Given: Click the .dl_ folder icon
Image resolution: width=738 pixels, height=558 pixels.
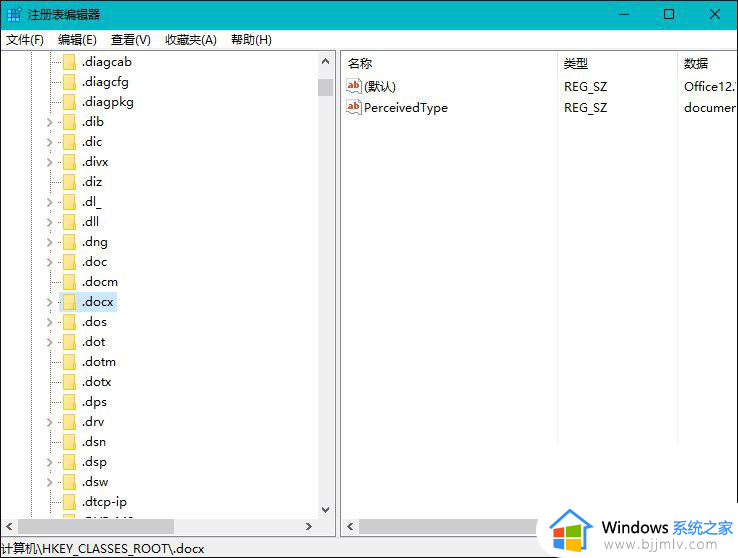Looking at the screenshot, I should [x=69, y=202].
